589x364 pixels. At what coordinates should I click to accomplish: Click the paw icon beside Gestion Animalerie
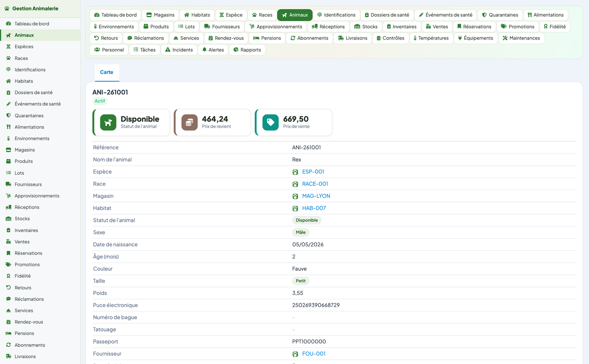[7, 9]
